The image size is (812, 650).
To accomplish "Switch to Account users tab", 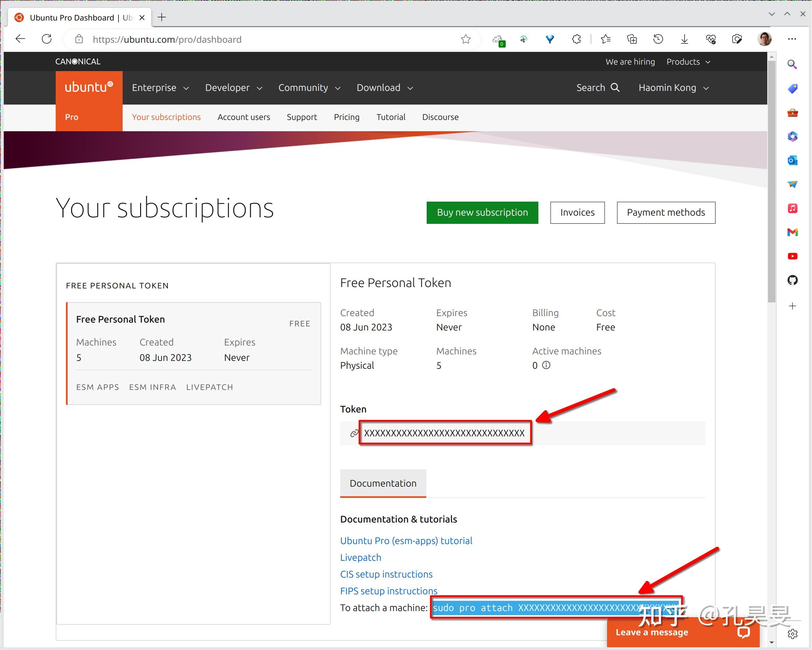I will point(244,117).
